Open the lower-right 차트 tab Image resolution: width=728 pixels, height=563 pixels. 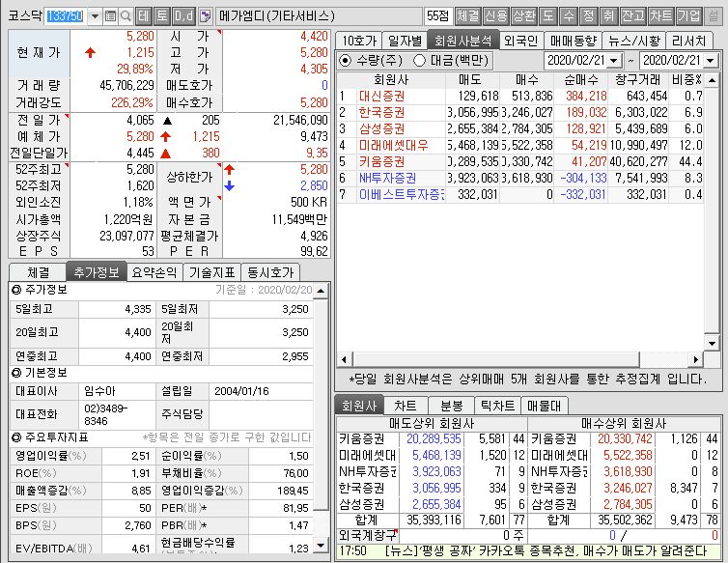click(x=406, y=406)
